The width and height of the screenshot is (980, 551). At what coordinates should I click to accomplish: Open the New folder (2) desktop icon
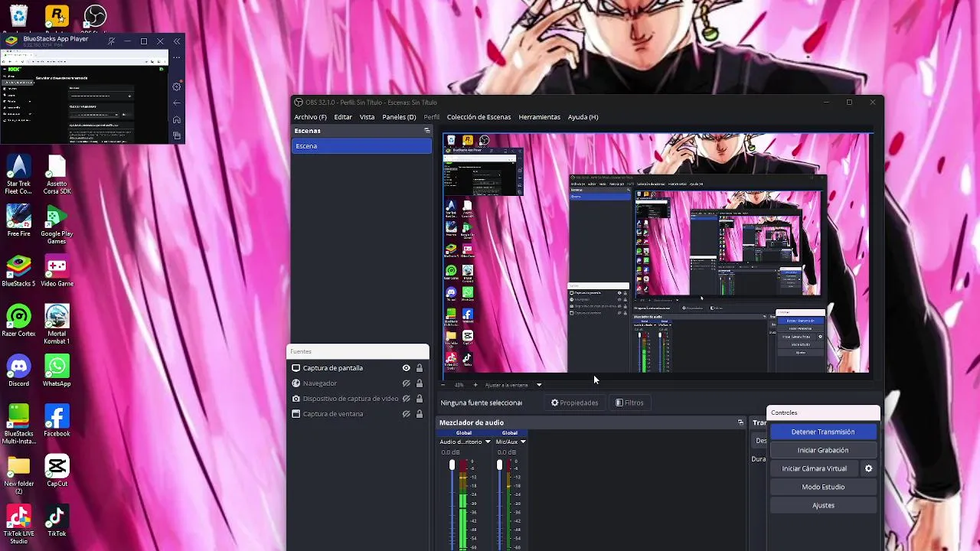18,474
